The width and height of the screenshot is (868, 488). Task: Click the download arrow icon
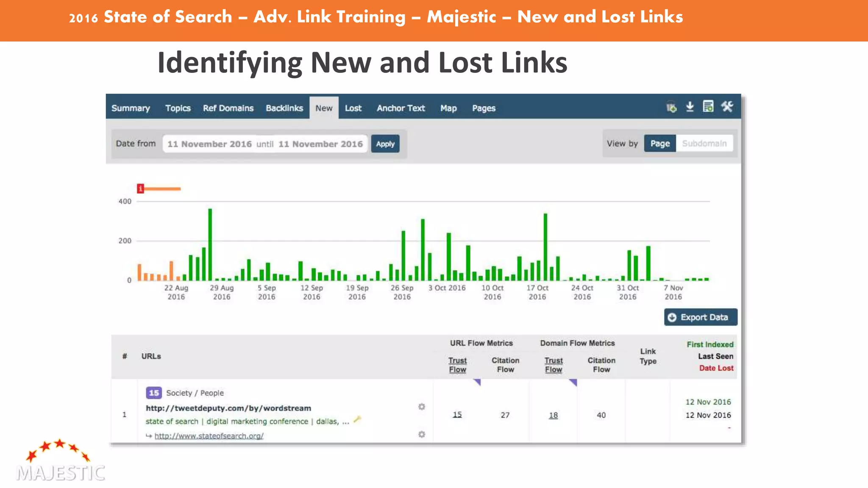690,107
